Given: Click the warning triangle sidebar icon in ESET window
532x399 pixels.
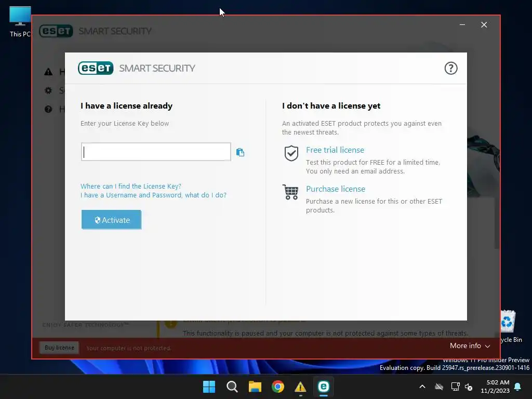Looking at the screenshot, I should 48,72.
